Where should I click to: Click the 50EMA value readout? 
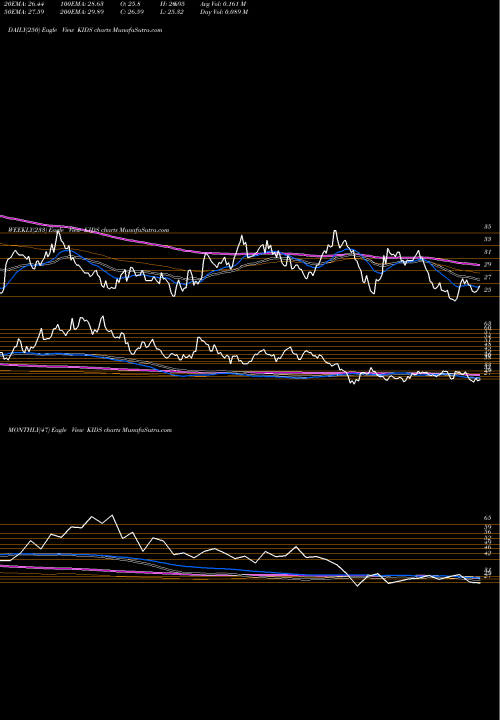pos(22,12)
